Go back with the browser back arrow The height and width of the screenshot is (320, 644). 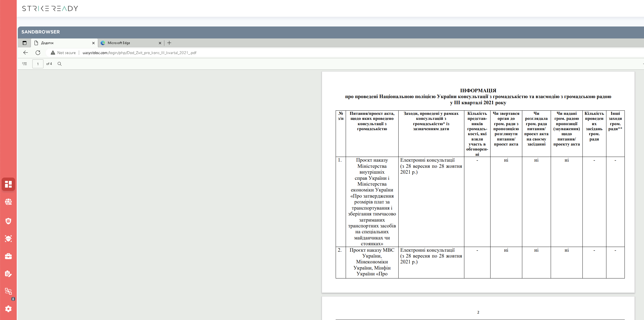[26, 53]
